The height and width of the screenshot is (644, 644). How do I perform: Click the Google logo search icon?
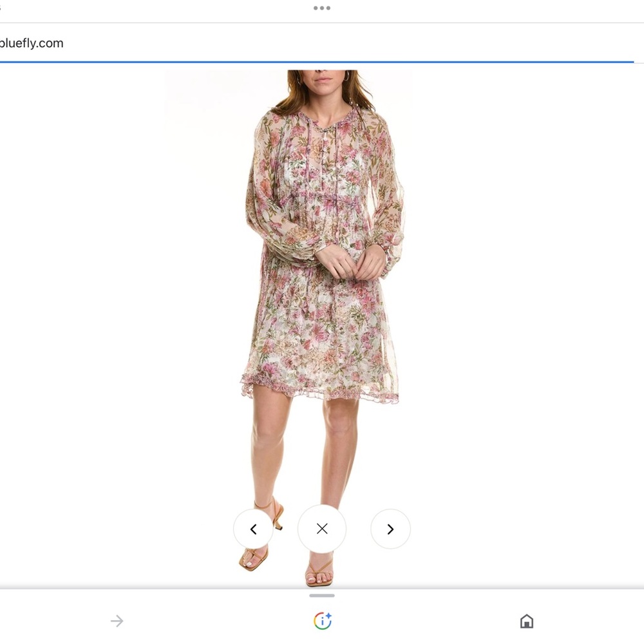pos(322,620)
